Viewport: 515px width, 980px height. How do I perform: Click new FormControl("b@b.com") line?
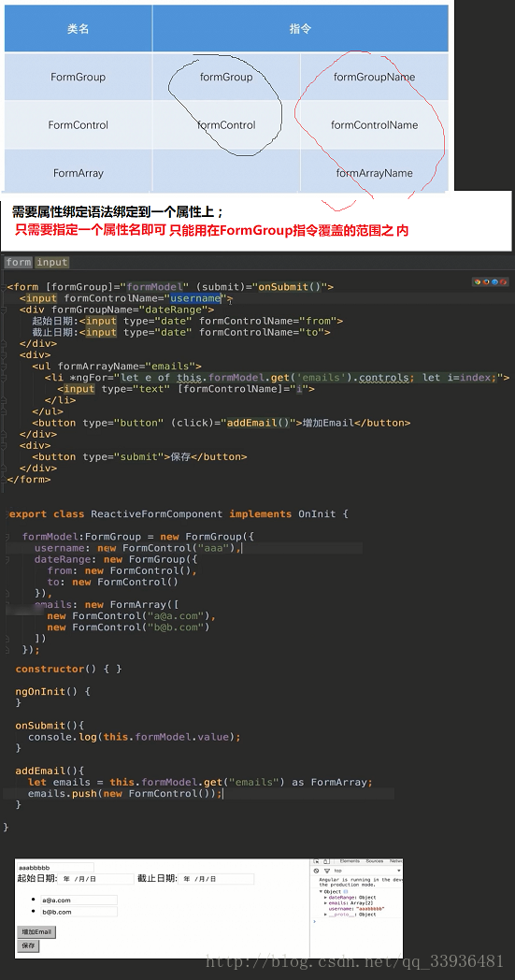coord(128,627)
